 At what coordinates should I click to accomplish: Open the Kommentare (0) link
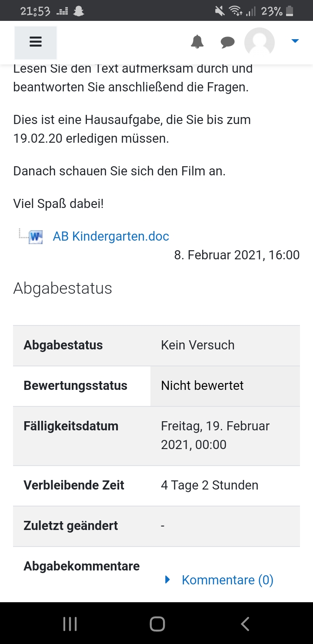[227, 580]
